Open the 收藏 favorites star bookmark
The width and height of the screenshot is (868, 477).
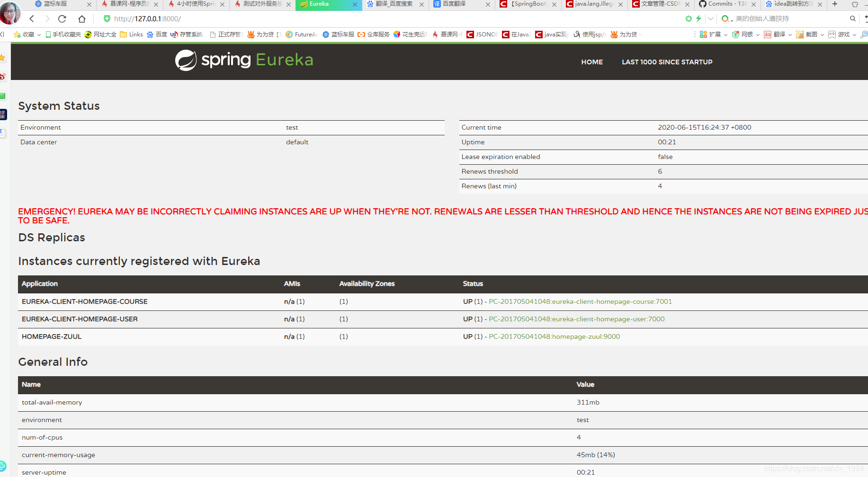[x=24, y=35]
